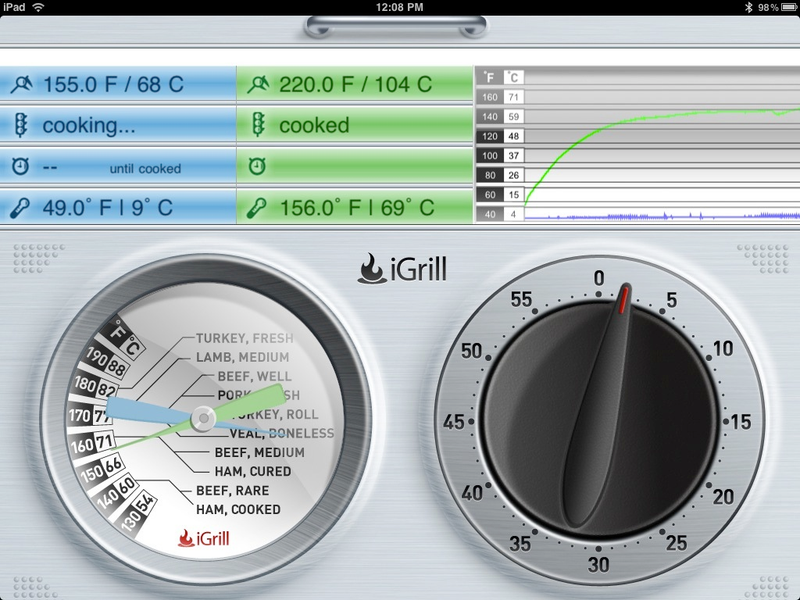
Task: Tap the 0 mark on timer dial
Action: [x=598, y=278]
